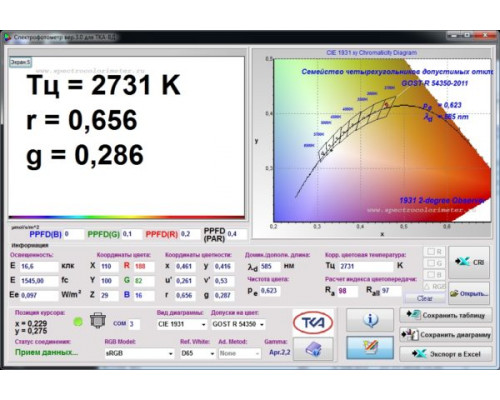Open the color tolerance dropdown GOST R 54350
Image resolution: width=500 pixels, height=400 pixels.
pos(238,324)
